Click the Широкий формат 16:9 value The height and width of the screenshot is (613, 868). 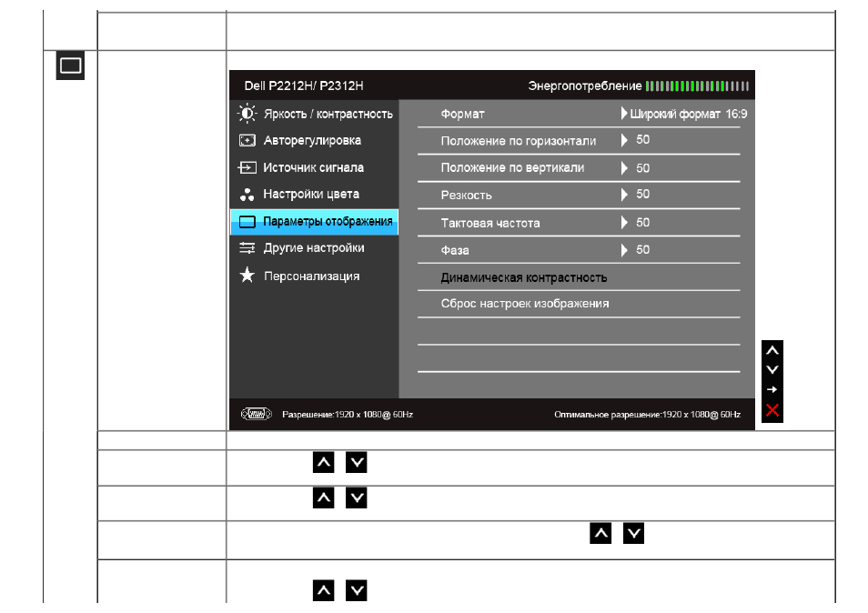[689, 114]
